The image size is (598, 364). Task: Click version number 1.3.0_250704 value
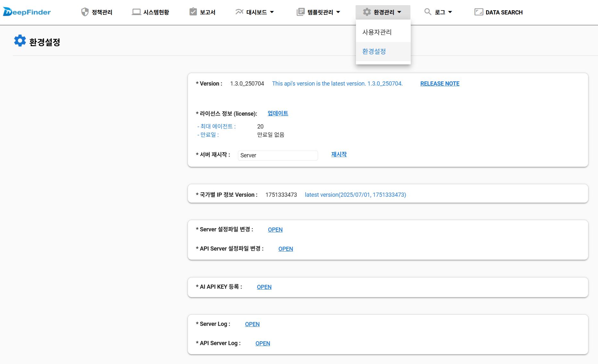click(247, 84)
